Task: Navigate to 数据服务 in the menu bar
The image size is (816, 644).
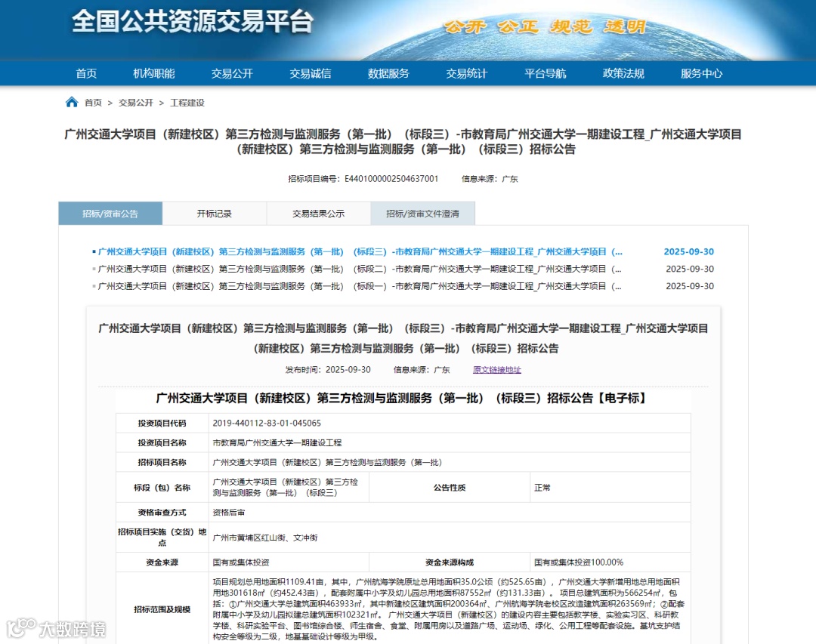Action: 388,73
